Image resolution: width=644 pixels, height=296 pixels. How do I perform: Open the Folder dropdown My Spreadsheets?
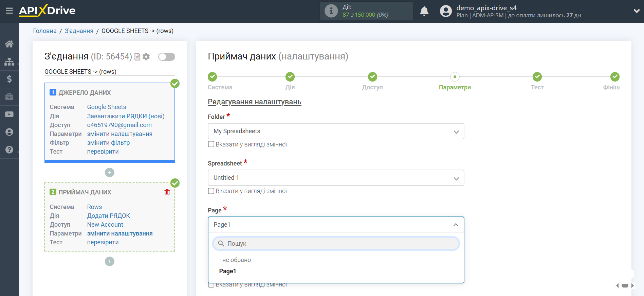coord(336,131)
